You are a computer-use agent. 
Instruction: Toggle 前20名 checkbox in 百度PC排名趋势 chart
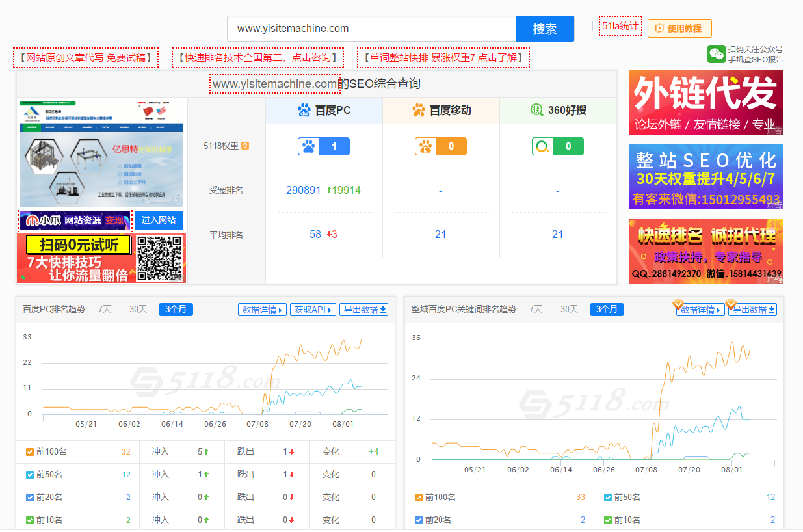30,497
